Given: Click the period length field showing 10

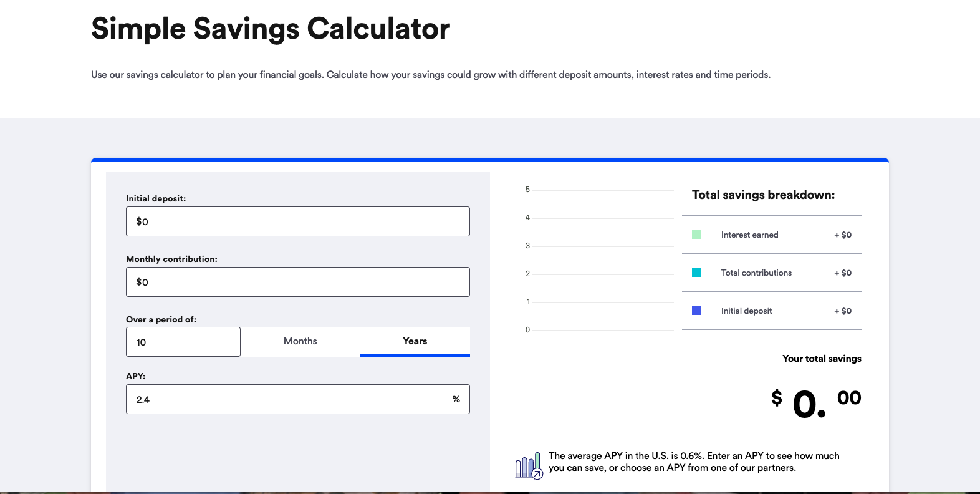Looking at the screenshot, I should [x=183, y=342].
